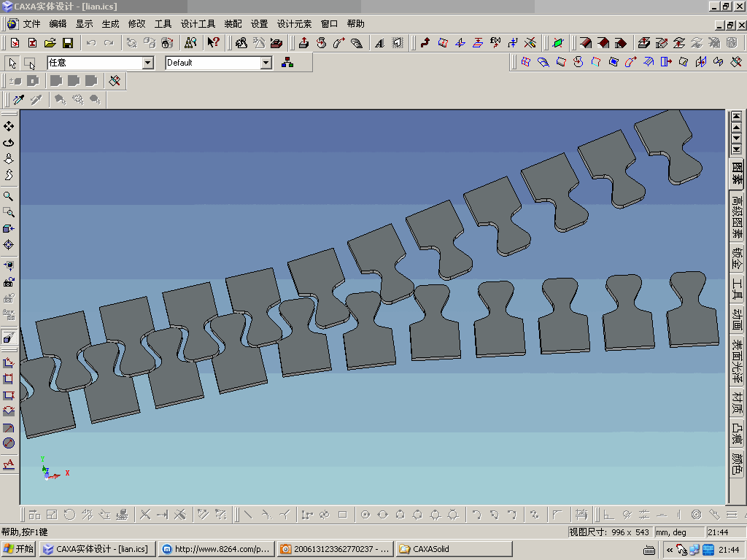Click the red A dimension icon in left toolbar
747x560 pixels.
tap(9, 464)
